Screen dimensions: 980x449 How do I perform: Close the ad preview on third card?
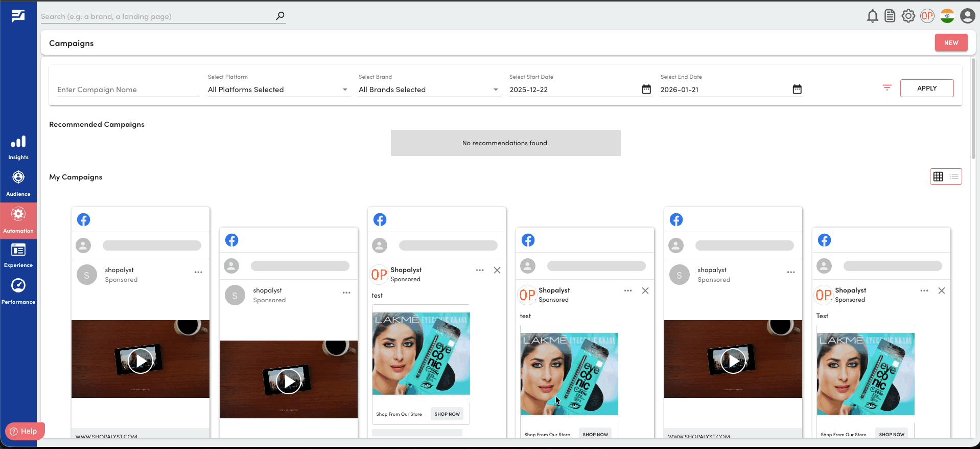coord(497,270)
